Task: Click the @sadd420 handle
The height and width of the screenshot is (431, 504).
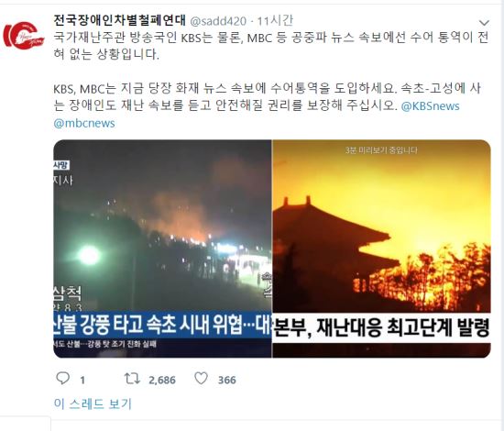Action: pos(219,21)
